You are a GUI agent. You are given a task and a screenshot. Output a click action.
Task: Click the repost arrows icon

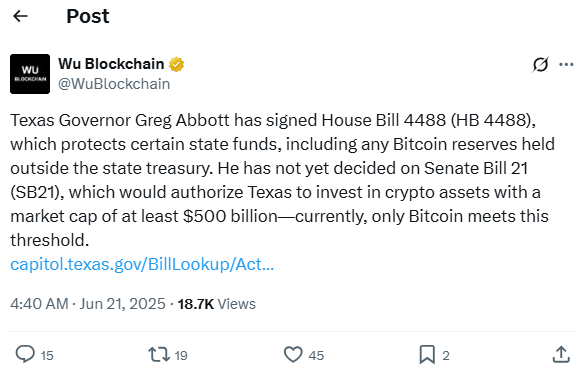coord(159,354)
